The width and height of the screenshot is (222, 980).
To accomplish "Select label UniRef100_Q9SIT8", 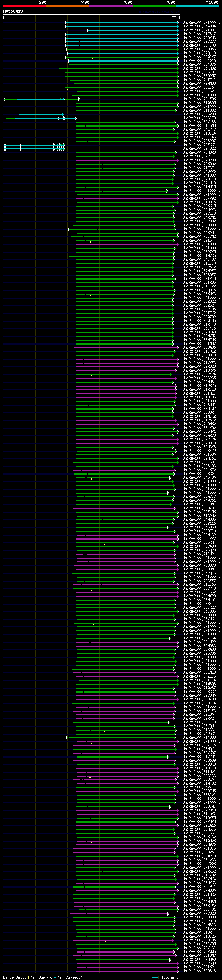I will [199, 118].
